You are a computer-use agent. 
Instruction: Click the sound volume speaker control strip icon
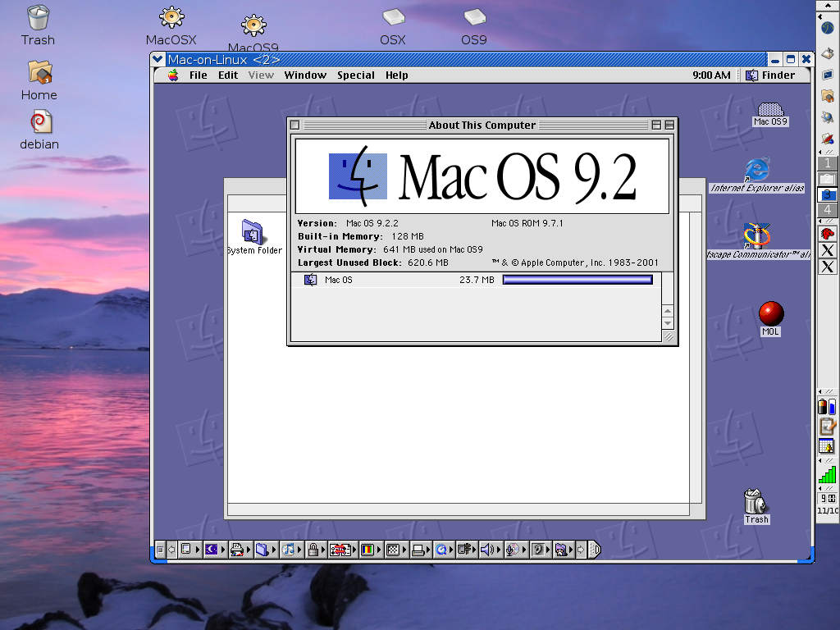pos(486,550)
